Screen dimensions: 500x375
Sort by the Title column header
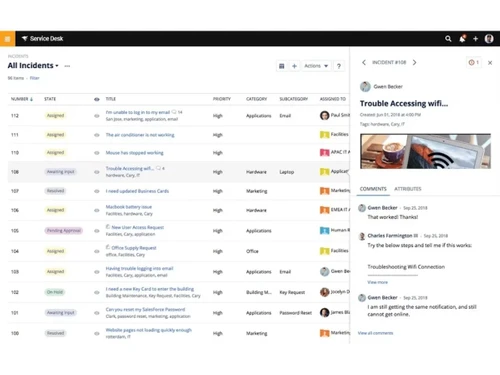(111, 99)
